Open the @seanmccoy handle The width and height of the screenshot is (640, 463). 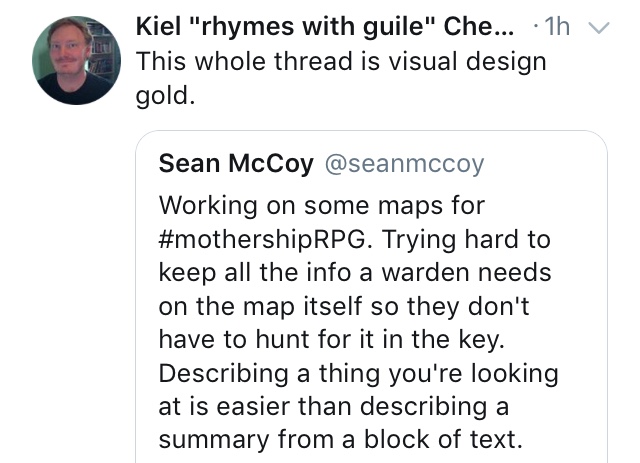404,164
